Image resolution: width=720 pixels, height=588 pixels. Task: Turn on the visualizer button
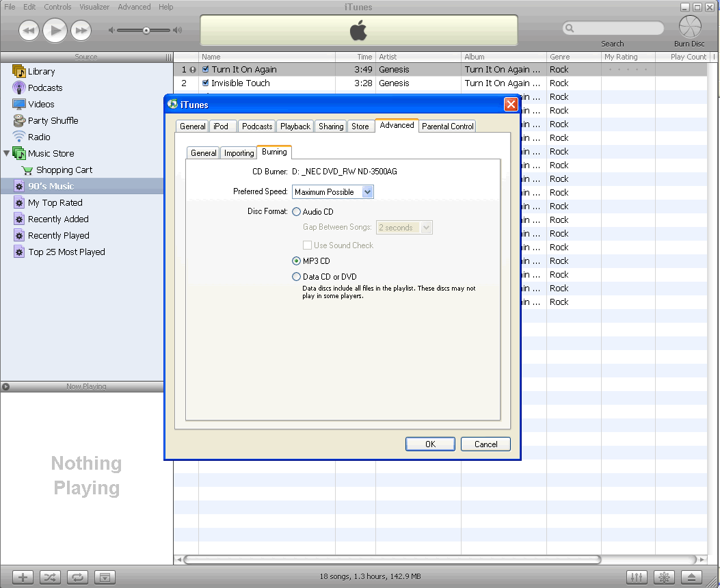(x=664, y=577)
